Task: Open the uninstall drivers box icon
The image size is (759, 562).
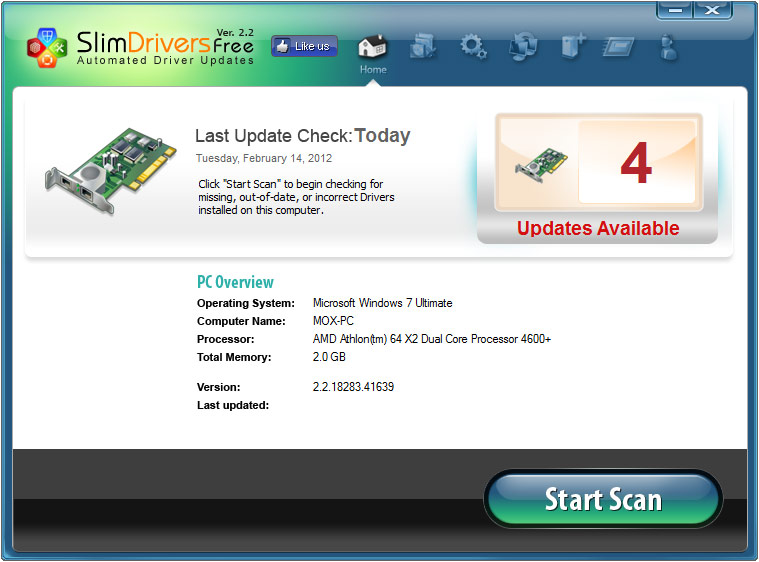Action: coord(423,46)
